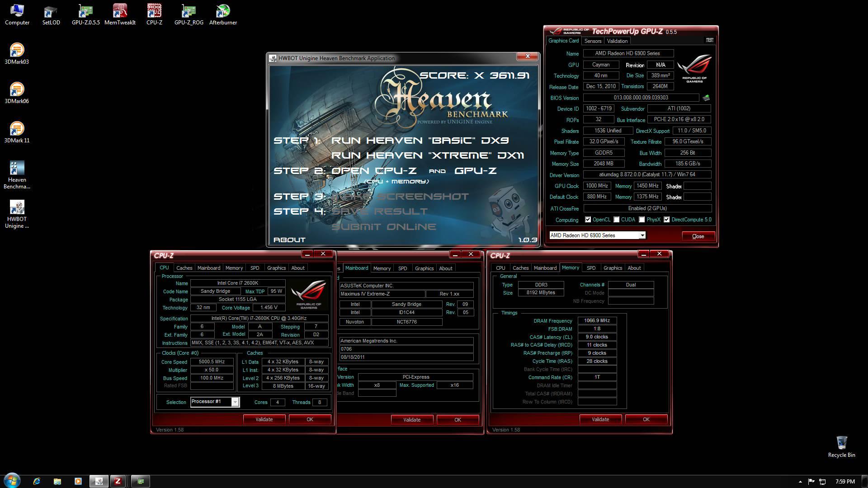Click OK in left CPU-Z window
The height and width of the screenshot is (488, 868).
coord(310,419)
